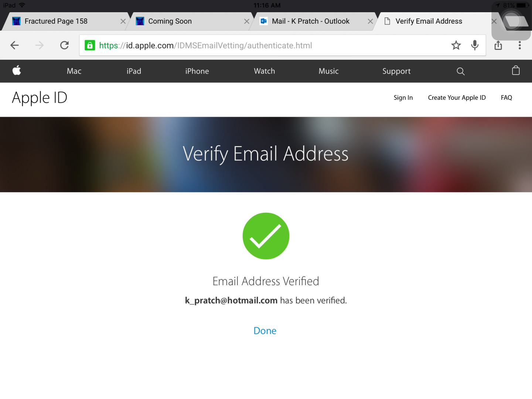This screenshot has height=399, width=532.
Task: Focus the URL address bar
Action: pyautogui.click(x=259, y=45)
